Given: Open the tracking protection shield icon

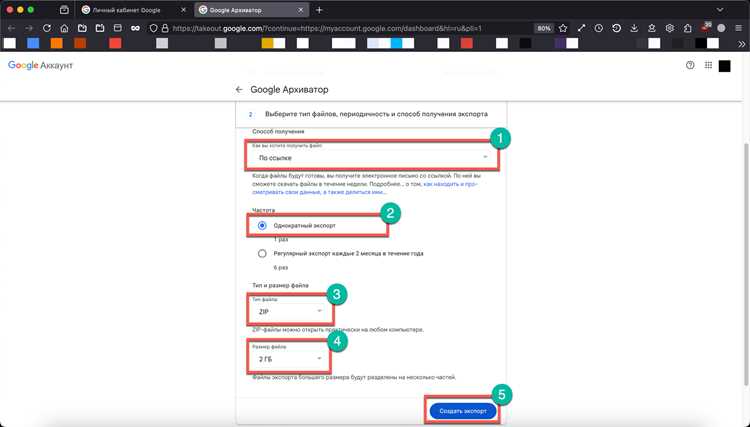Looking at the screenshot, I should tap(153, 28).
